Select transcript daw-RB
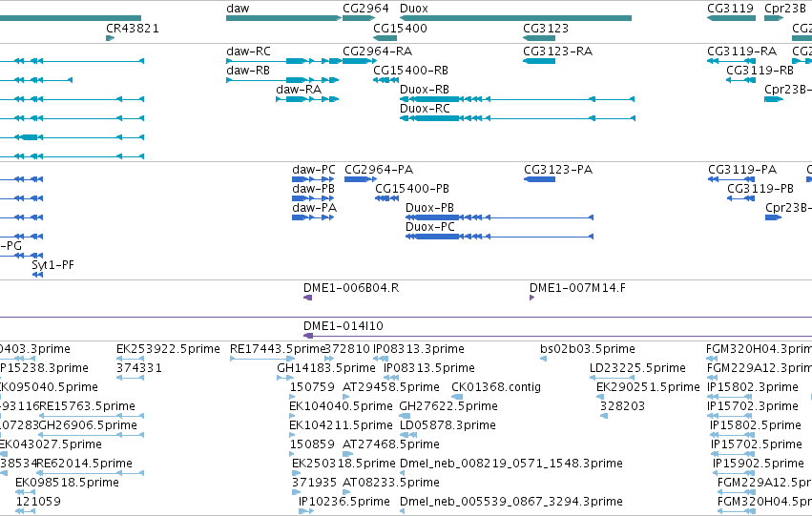The height and width of the screenshot is (516, 812). [282, 80]
